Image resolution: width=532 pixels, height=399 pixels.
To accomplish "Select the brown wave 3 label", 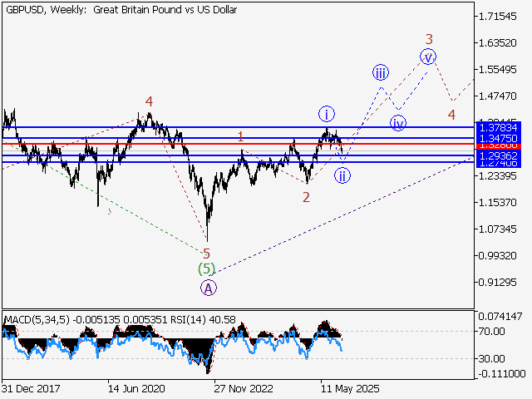I will [x=429, y=38].
